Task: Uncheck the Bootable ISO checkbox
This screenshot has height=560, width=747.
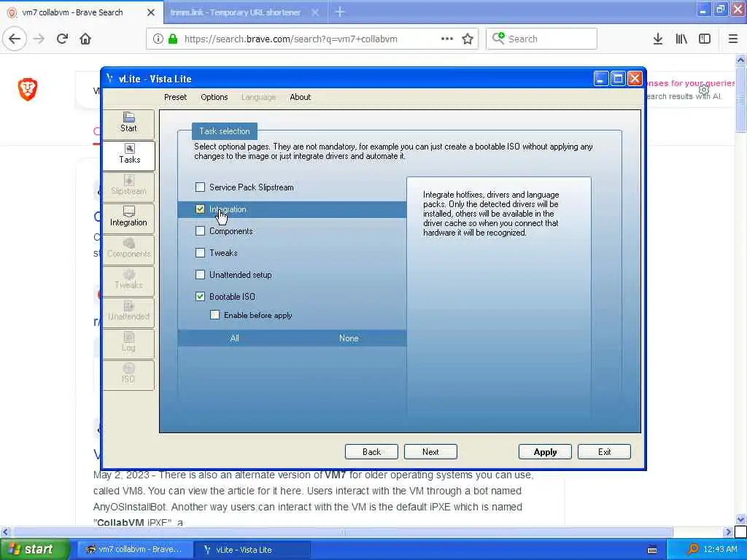Action: (200, 297)
